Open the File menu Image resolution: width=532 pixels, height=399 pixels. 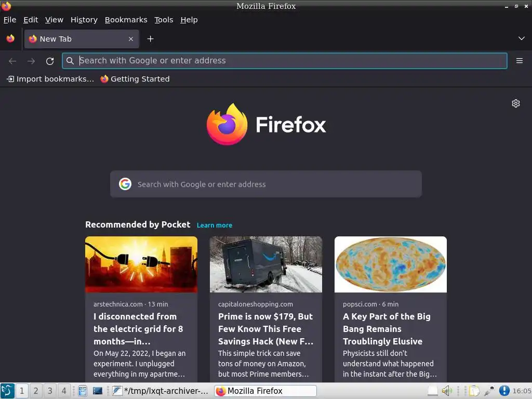pyautogui.click(x=10, y=20)
